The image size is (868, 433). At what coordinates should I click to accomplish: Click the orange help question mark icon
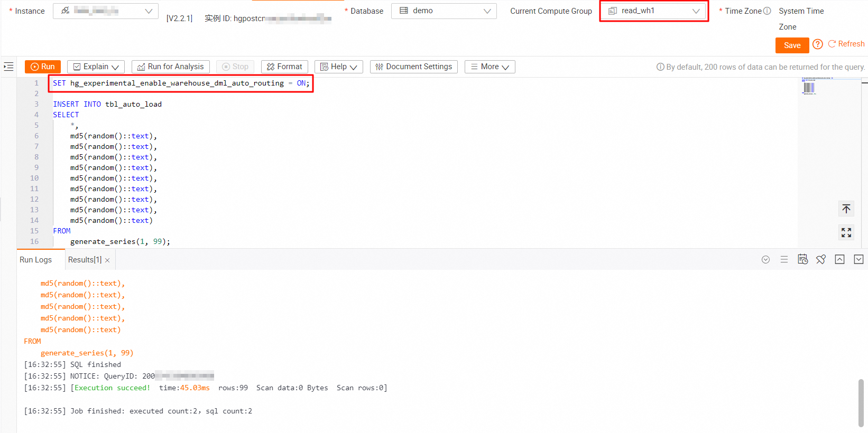(818, 44)
